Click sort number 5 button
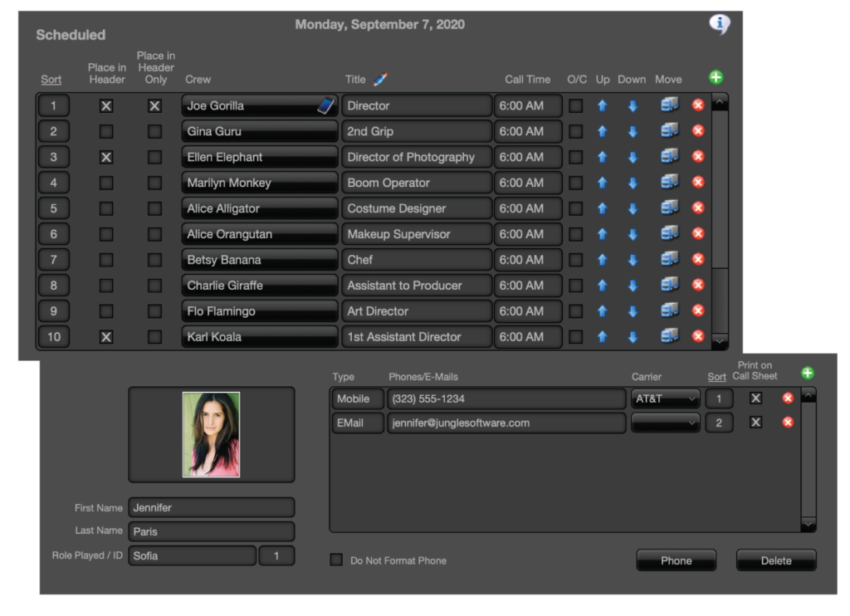 tap(53, 208)
